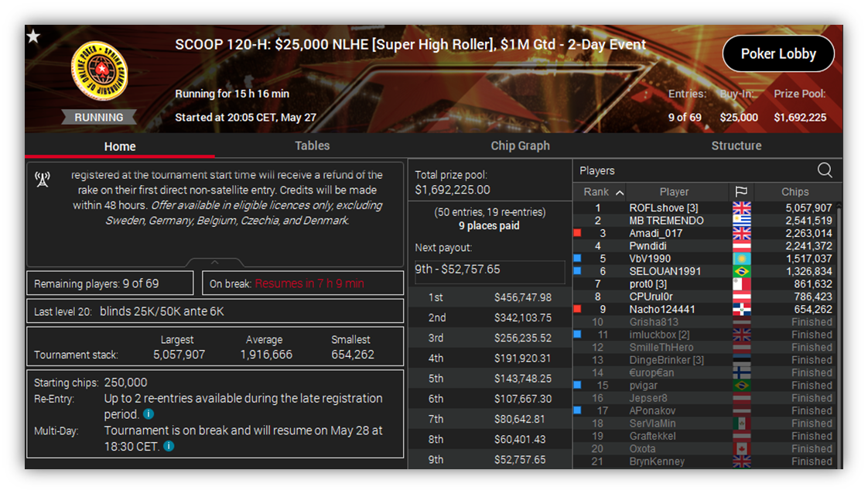Click the blue marker beside pvigar

pyautogui.click(x=577, y=385)
